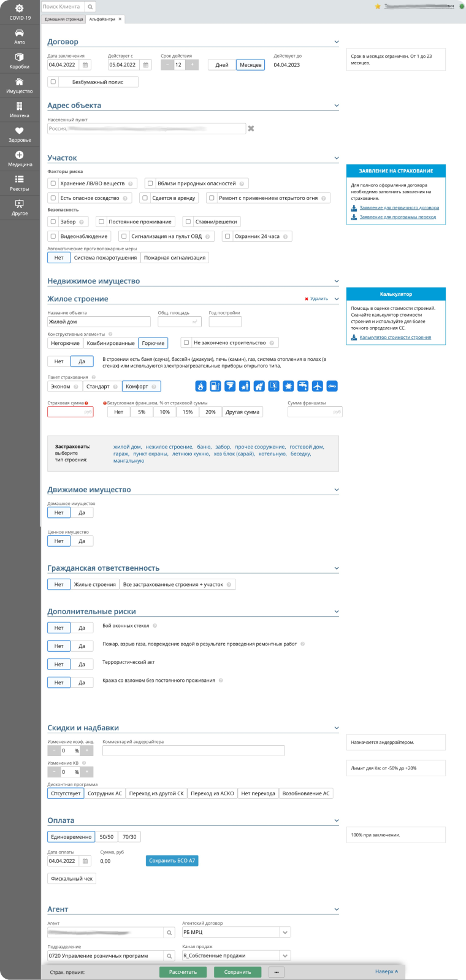Expand the Агентский договор dropdown
The width and height of the screenshot is (466, 980).
tap(285, 932)
